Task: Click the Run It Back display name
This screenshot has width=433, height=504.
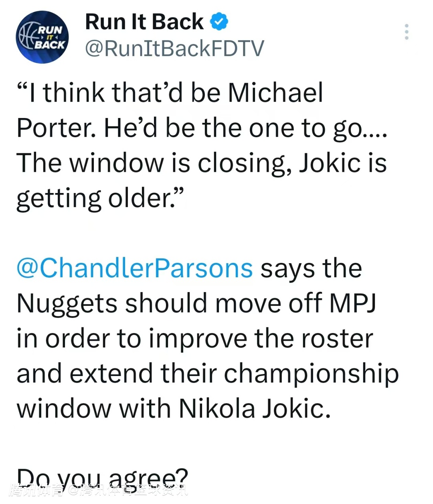Action: point(144,22)
